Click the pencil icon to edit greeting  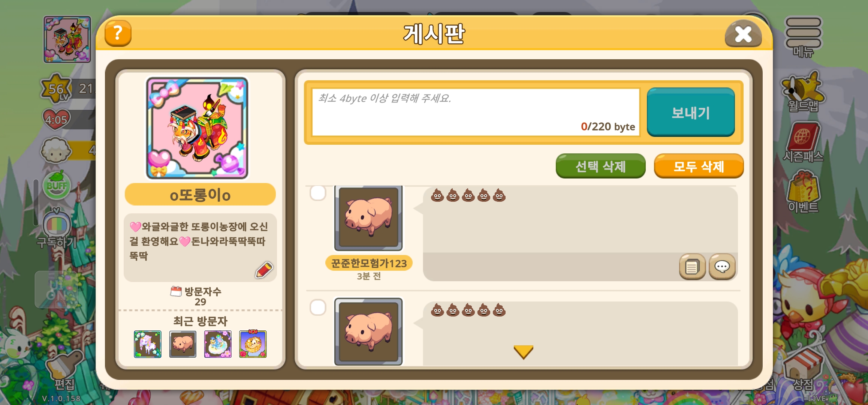coord(264,270)
